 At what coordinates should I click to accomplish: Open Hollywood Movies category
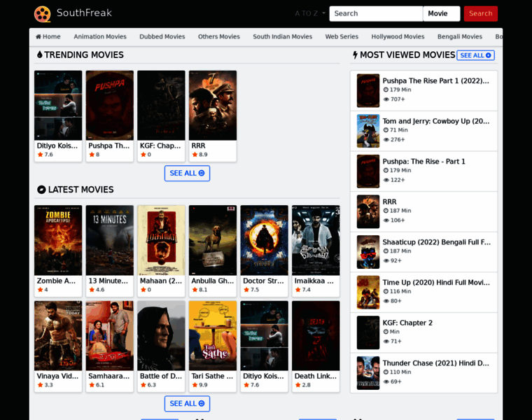click(x=398, y=36)
